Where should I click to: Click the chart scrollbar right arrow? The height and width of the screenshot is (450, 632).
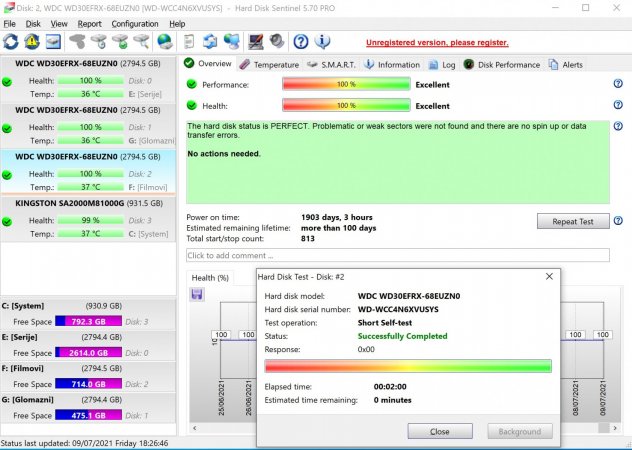615,428
